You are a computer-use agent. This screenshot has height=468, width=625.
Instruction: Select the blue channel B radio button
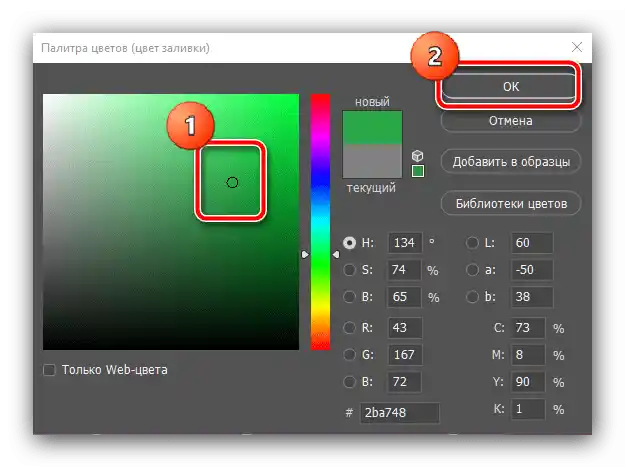349,382
